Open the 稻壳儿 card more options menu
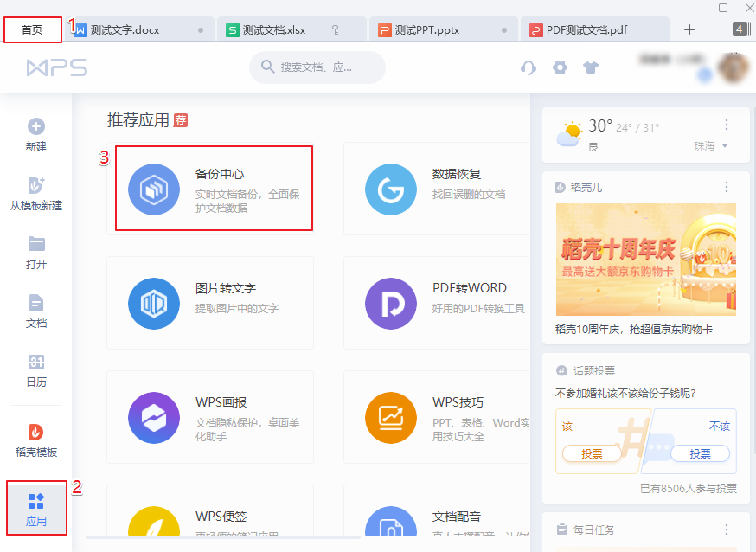Viewport: 756px width, 552px height. (x=726, y=187)
